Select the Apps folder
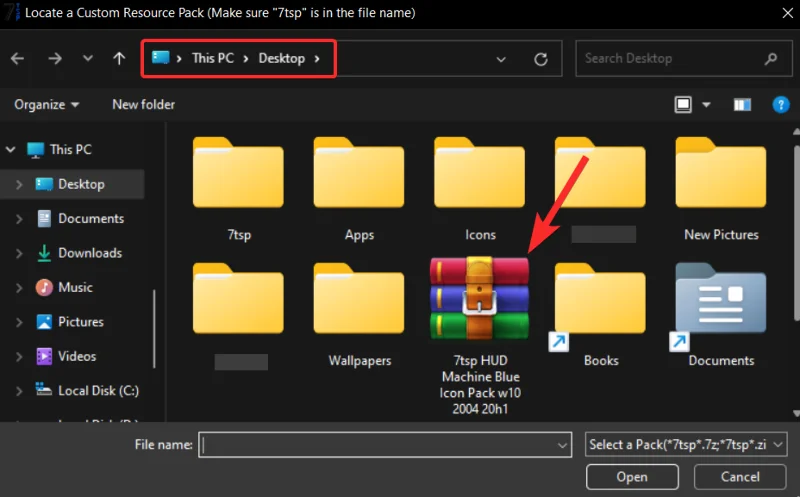This screenshot has width=800, height=497. (x=359, y=189)
